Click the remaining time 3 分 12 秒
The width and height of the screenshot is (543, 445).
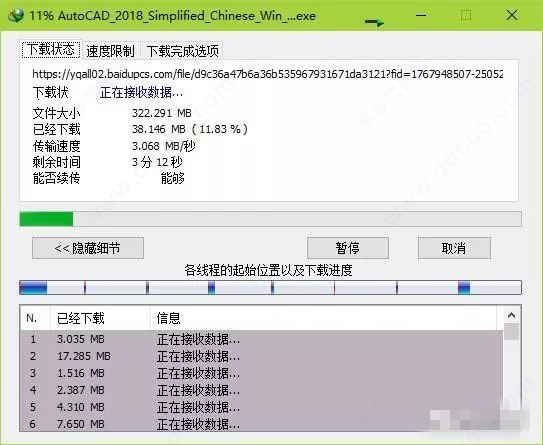pos(157,162)
